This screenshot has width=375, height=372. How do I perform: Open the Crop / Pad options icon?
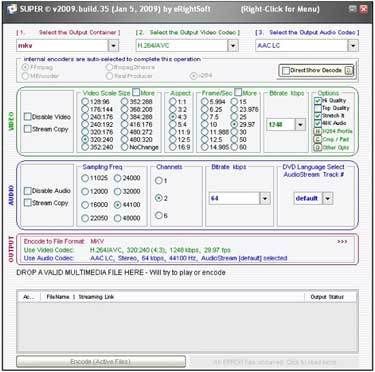(317, 139)
